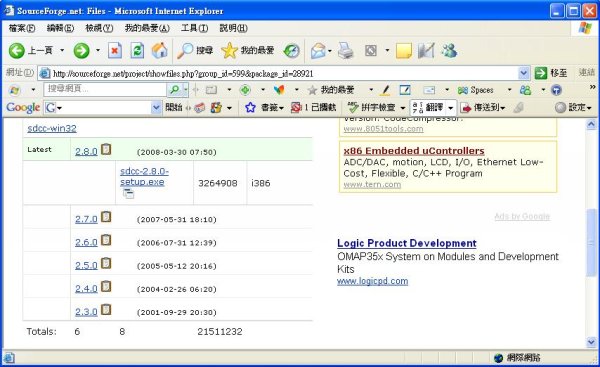Screen dimensions: 600x367
Task: Click the Internet zone status bar indicator
Action: (x=517, y=358)
